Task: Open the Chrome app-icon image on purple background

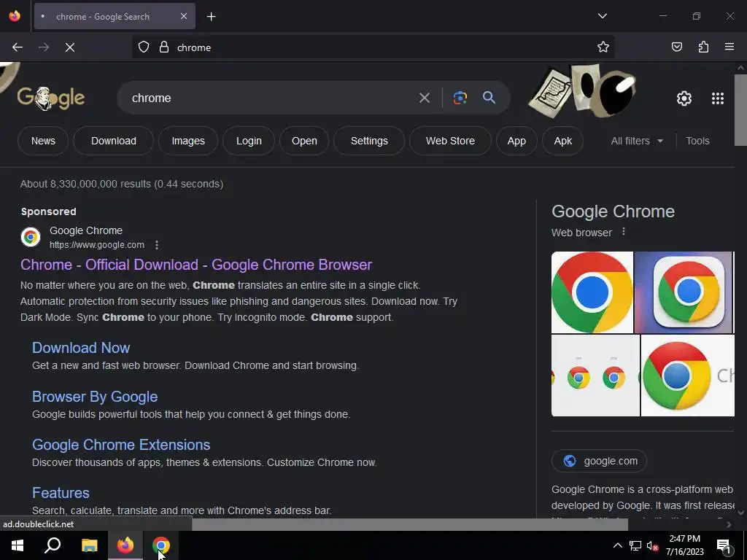Action: (683, 292)
